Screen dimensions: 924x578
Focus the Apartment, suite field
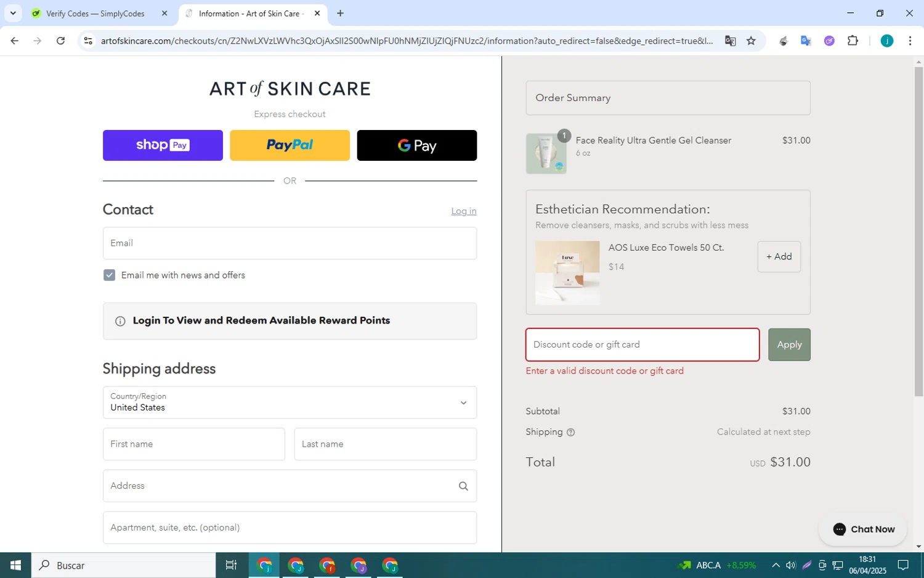(290, 527)
